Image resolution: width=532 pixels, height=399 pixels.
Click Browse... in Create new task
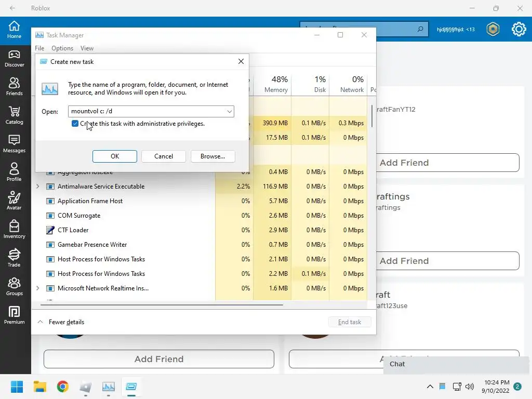(212, 156)
